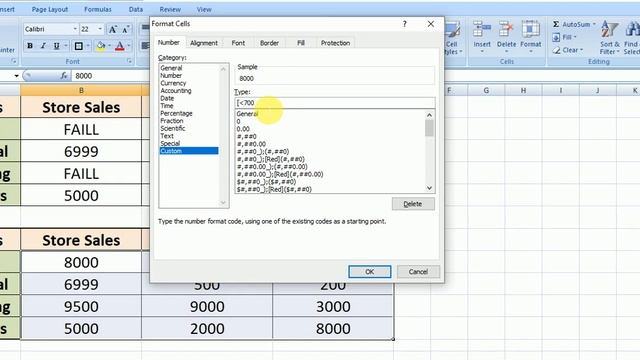This screenshot has height=360, width=640.
Task: Switch to the Number tab
Action: pyautogui.click(x=169, y=42)
